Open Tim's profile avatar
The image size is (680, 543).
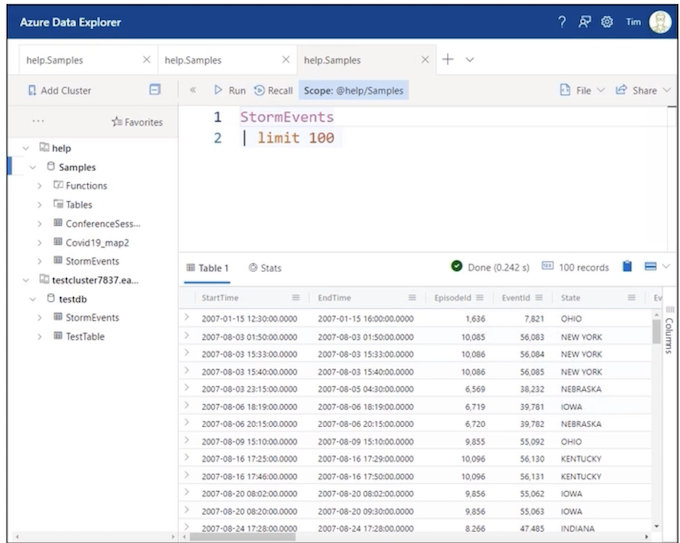click(x=660, y=22)
